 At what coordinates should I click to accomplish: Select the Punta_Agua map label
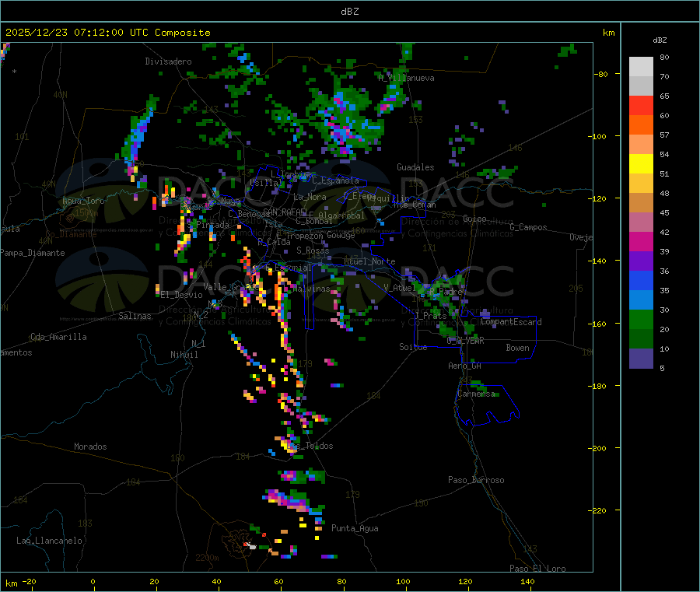(355, 529)
